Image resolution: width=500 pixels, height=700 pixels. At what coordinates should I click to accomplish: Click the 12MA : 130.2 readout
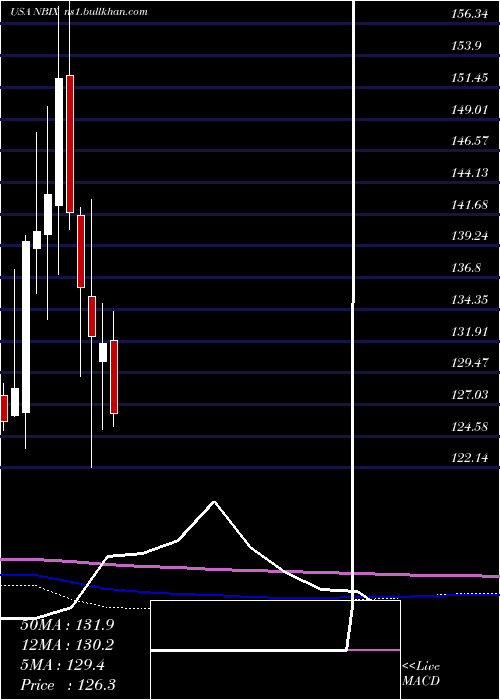coord(67,645)
